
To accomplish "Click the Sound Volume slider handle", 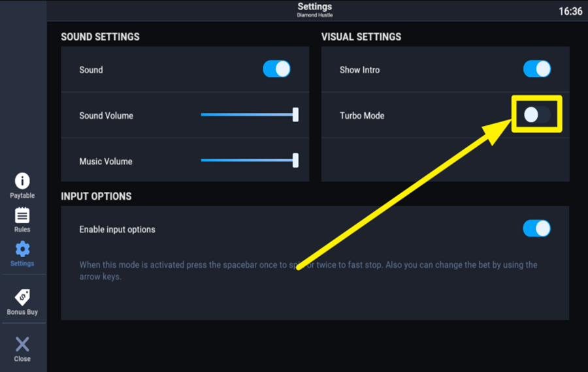I will 295,115.
